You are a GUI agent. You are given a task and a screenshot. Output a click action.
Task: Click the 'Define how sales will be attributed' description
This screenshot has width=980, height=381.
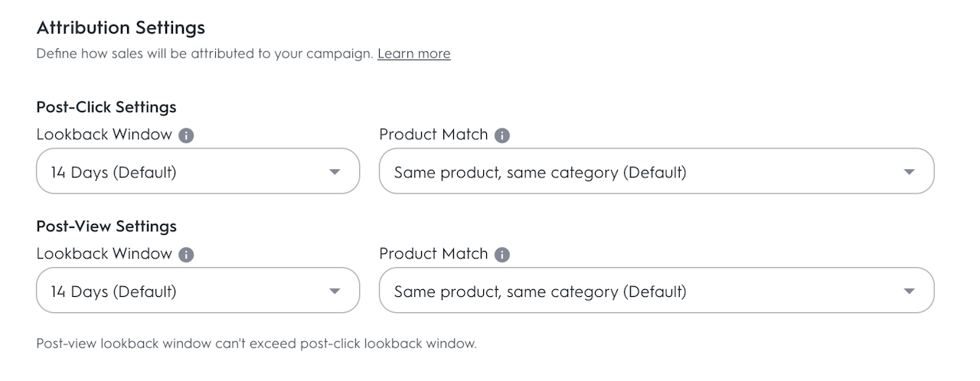point(204,54)
